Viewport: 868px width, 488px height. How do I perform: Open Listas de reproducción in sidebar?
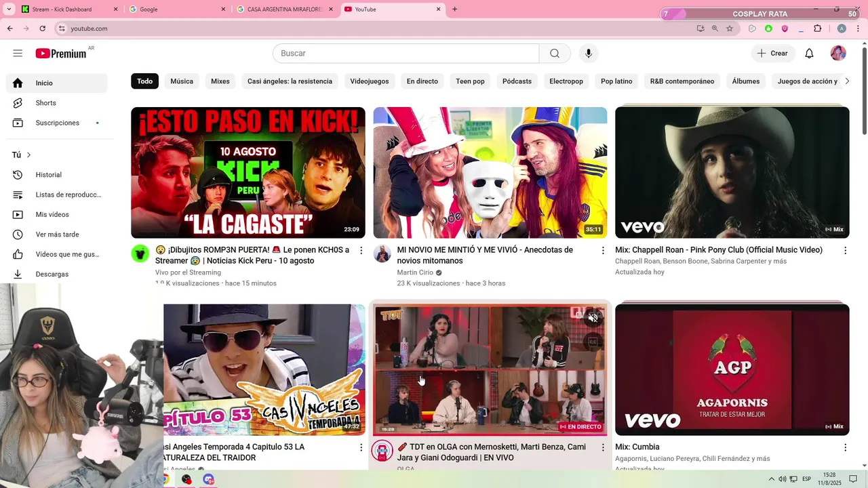coord(57,195)
